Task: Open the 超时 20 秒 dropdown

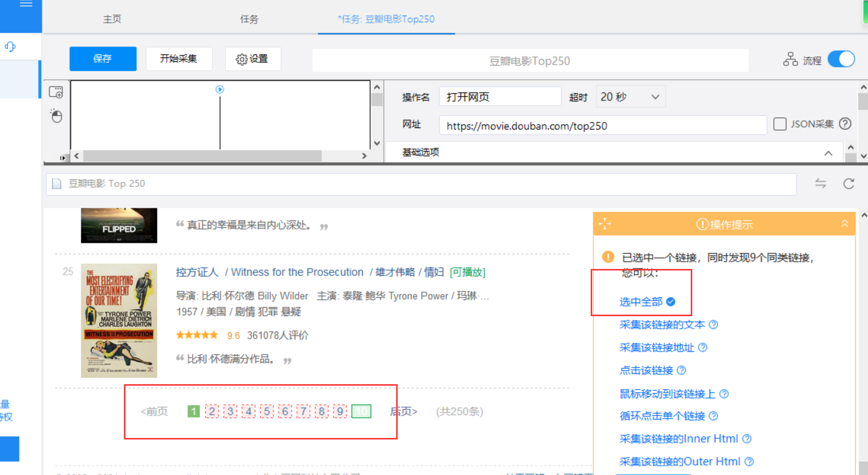Action: pos(630,96)
